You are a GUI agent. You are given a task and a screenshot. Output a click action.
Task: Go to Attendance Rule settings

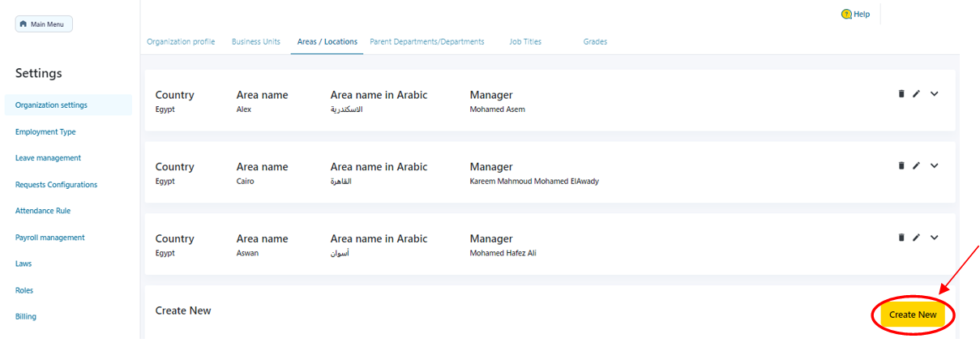42,211
